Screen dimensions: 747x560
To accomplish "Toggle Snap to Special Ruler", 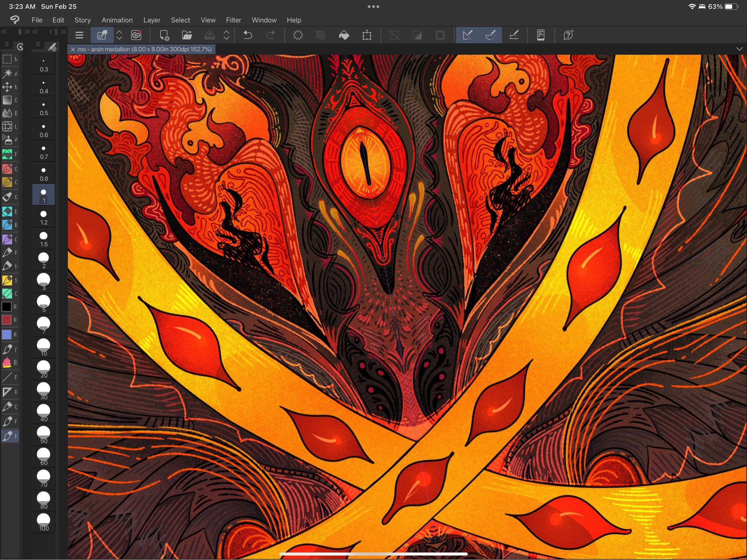I will click(x=490, y=35).
